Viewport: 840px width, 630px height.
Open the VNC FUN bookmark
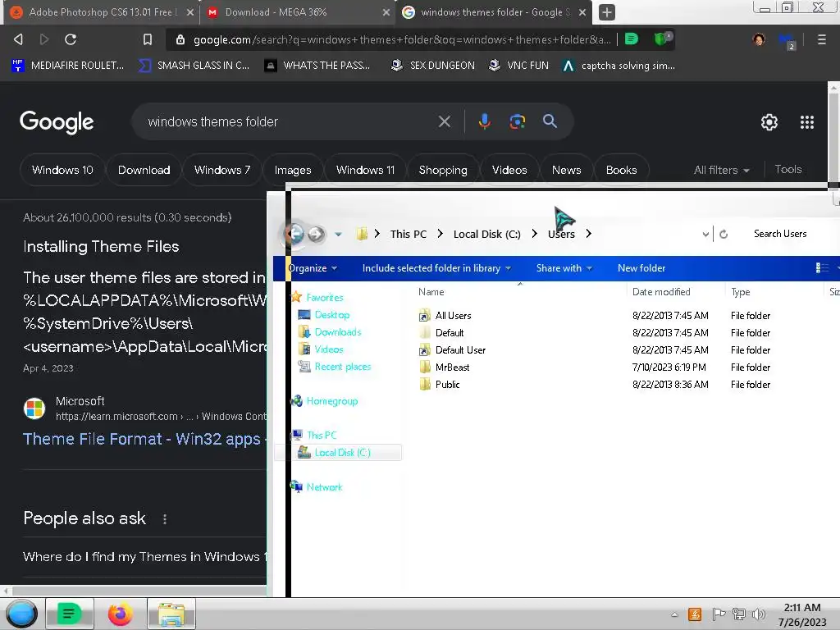518,66
